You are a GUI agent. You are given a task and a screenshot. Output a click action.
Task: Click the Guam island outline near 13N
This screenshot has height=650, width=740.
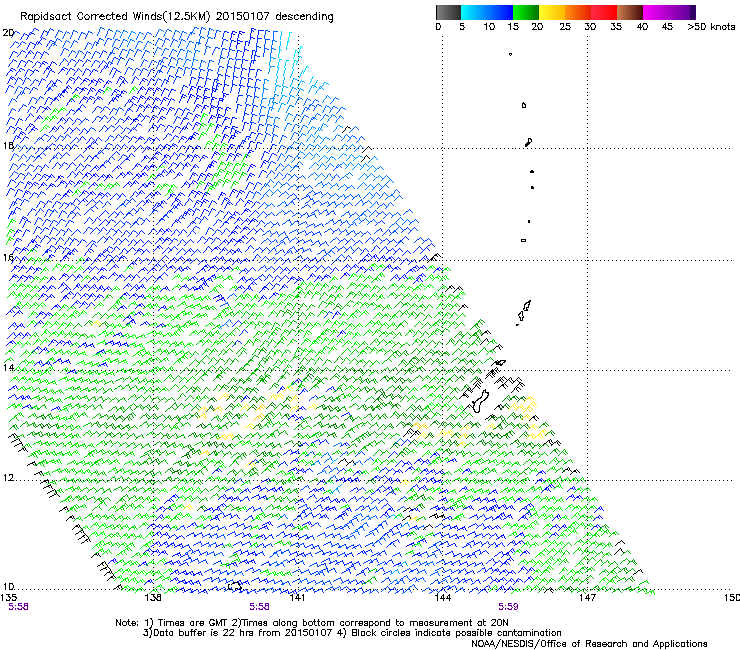coord(479,401)
